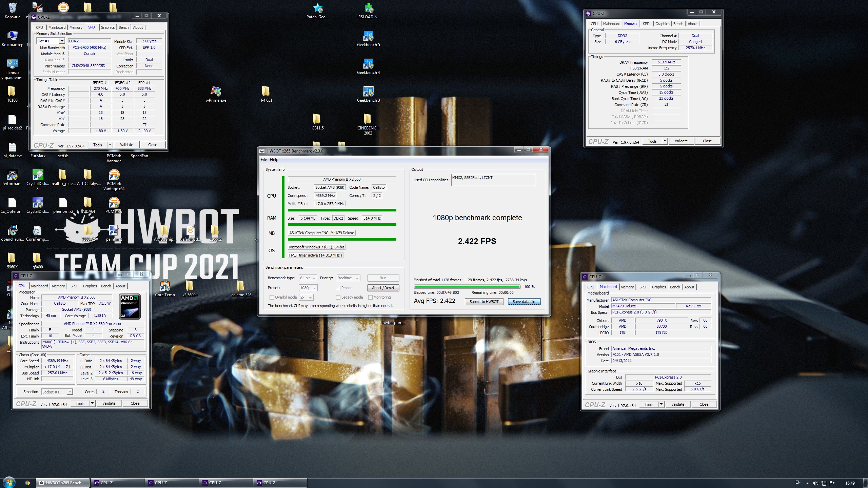Open the realtek_pcie... folder
This screenshot has height=488, width=868.
tap(63, 178)
